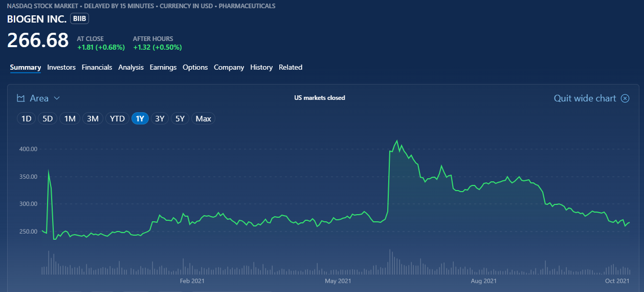The height and width of the screenshot is (292, 644).
Task: Click the Oct 2021 date axis label
Action: [x=617, y=281]
